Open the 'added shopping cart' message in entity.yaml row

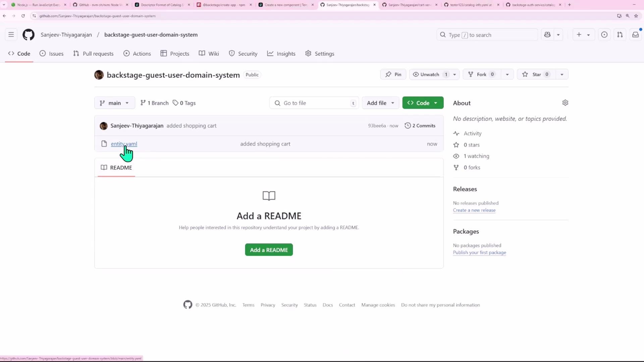click(265, 144)
